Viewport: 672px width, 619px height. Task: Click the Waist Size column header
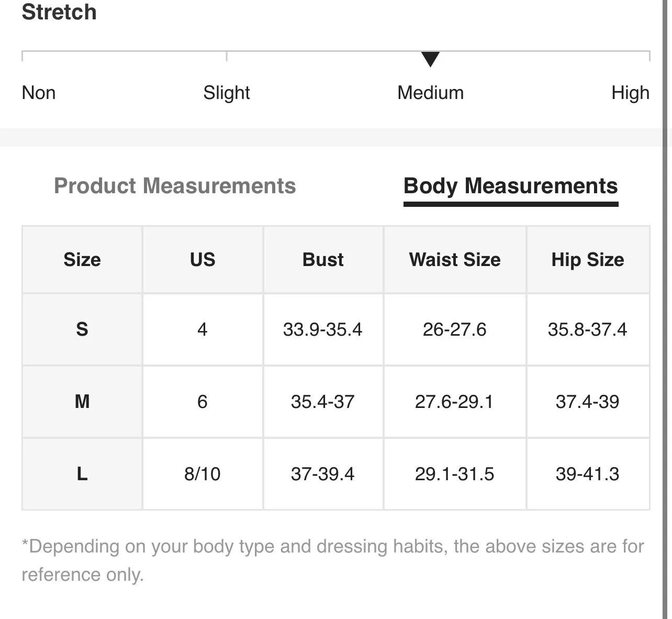click(x=455, y=260)
